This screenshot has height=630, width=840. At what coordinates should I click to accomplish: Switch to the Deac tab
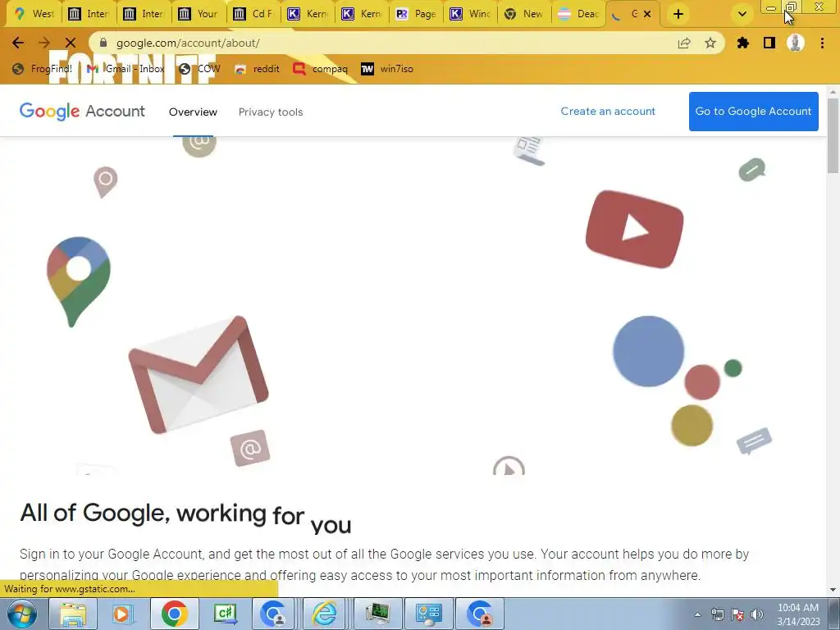tap(579, 14)
